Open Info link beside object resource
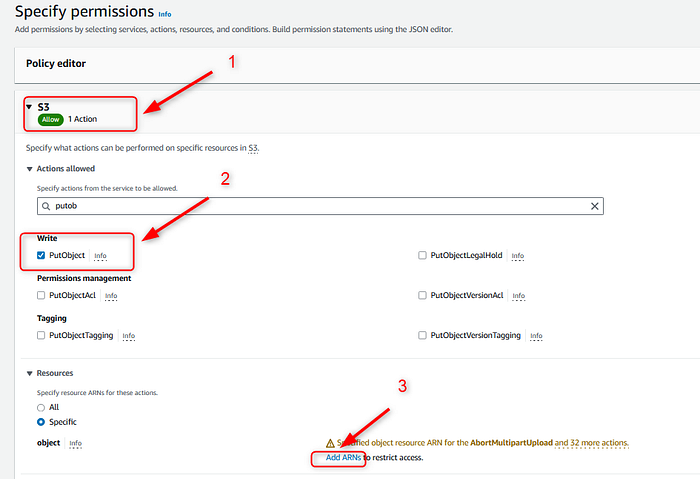Viewport: 700px width, 479px height. tap(75, 443)
